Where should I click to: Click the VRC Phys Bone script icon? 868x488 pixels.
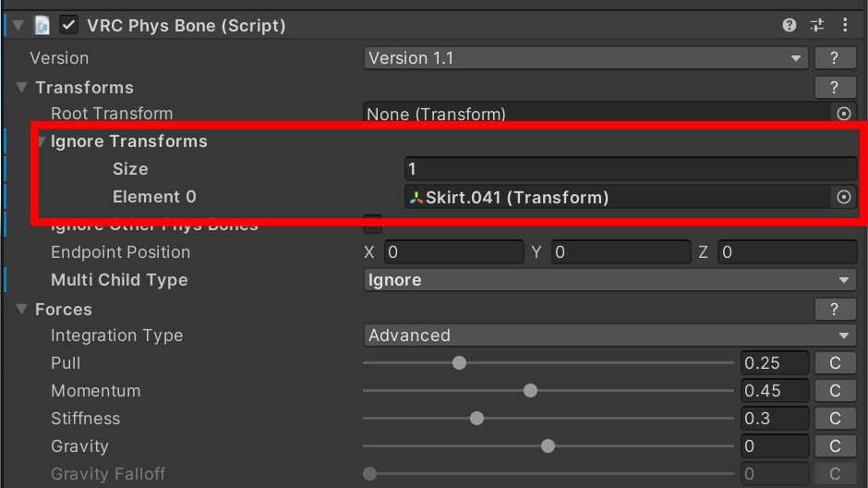pyautogui.click(x=42, y=26)
